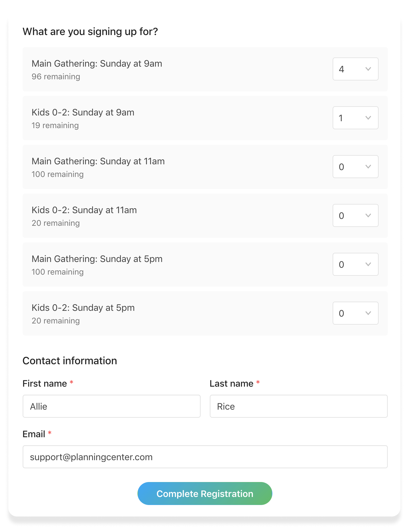The width and height of the screenshot is (409, 532).
Task: Open quantity dropdown for Kids 0-2 11am
Action: (x=355, y=215)
